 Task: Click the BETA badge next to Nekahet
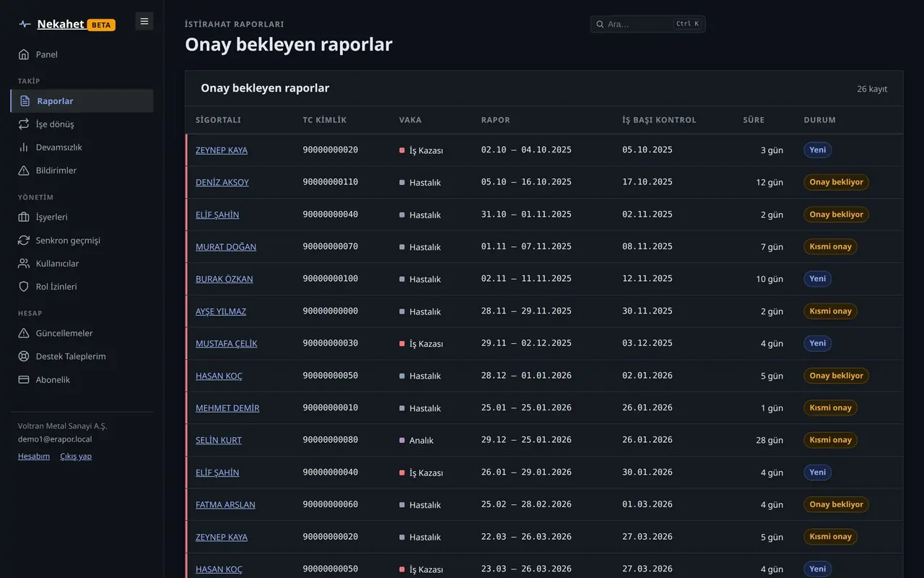pyautogui.click(x=101, y=25)
